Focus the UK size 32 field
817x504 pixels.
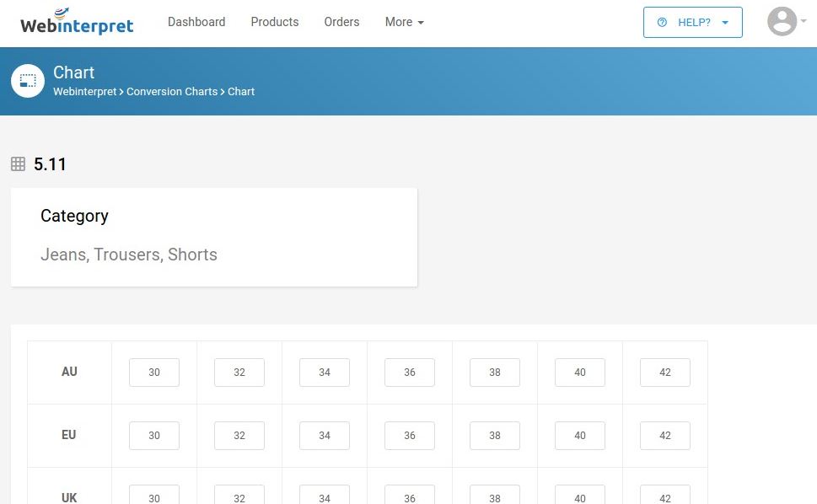tap(239, 495)
